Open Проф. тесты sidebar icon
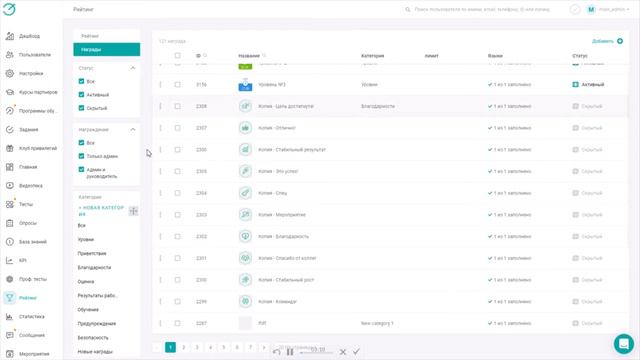This screenshot has width=640, height=360. coord(10,279)
